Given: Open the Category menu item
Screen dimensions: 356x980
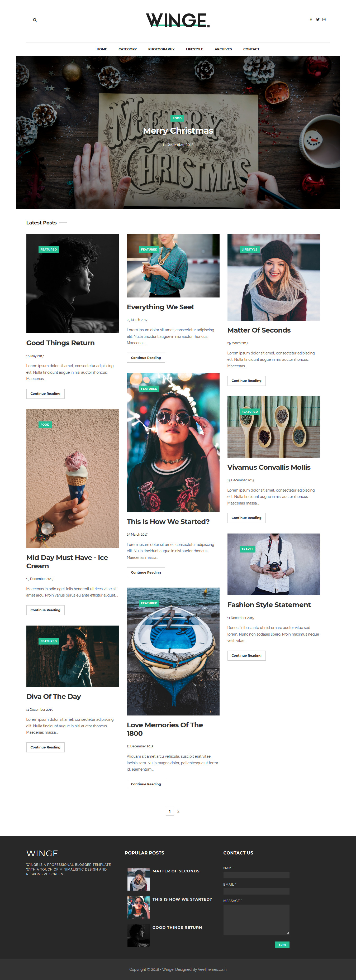Looking at the screenshot, I should click(x=127, y=49).
